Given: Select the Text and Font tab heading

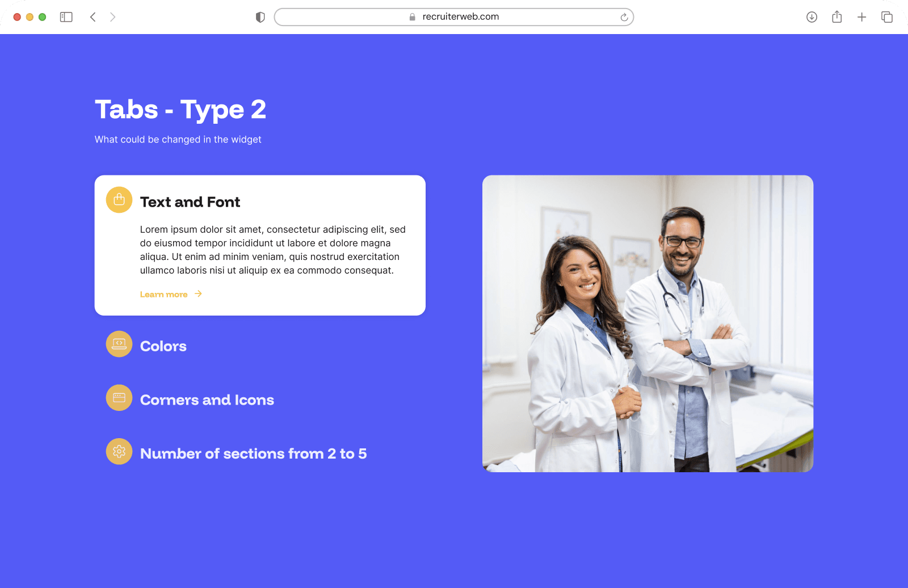Looking at the screenshot, I should (190, 202).
